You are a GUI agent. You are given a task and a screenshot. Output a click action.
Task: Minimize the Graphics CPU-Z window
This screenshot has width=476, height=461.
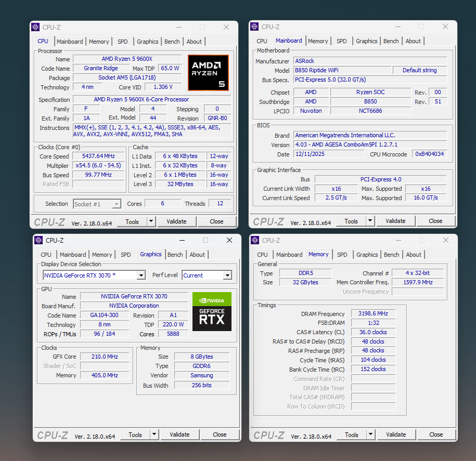coord(182,240)
